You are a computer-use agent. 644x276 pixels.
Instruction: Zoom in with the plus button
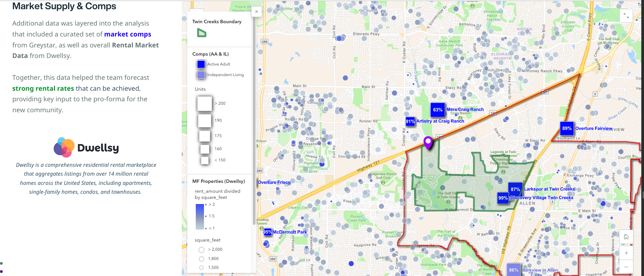(x=626, y=253)
